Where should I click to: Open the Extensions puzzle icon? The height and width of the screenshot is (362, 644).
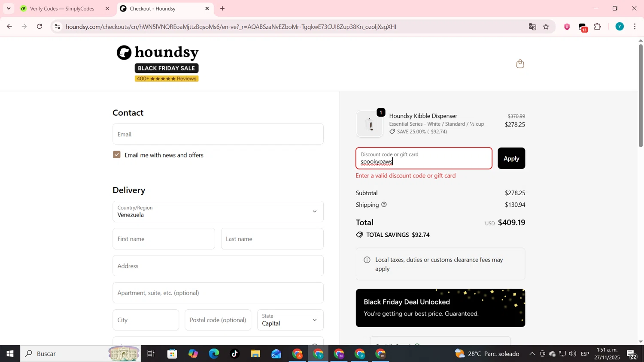[598, 27]
